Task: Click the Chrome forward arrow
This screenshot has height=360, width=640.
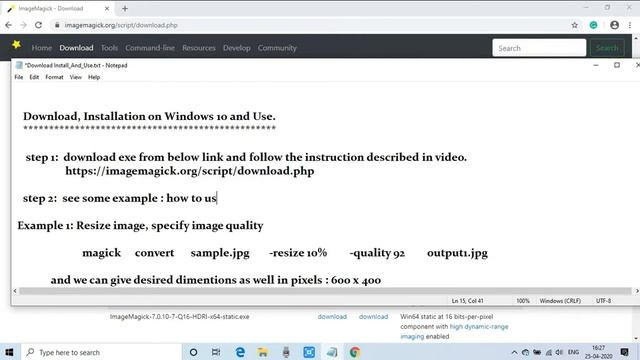Action: pos(23,25)
